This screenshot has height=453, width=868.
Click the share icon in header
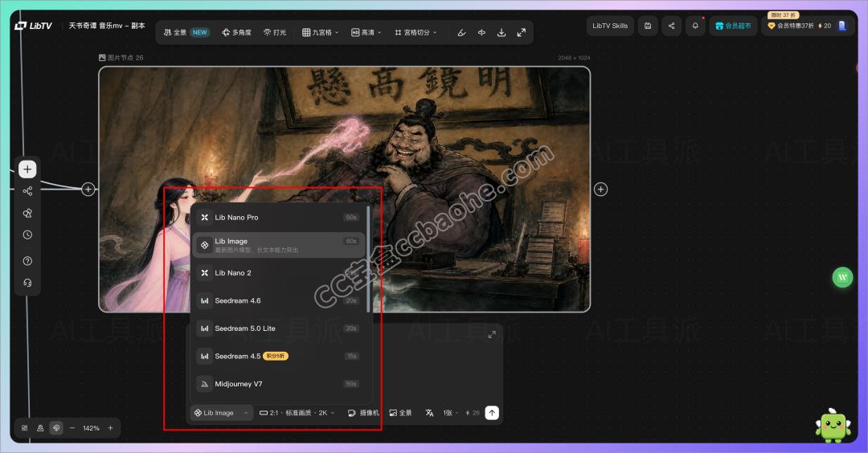(671, 26)
